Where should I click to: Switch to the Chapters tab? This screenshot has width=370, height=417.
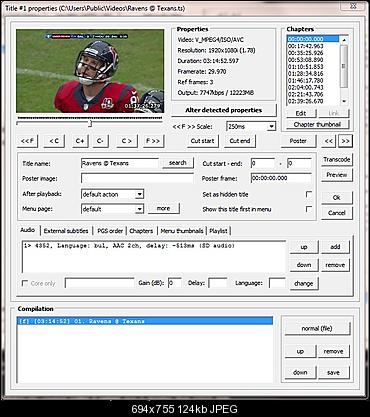pos(141,231)
